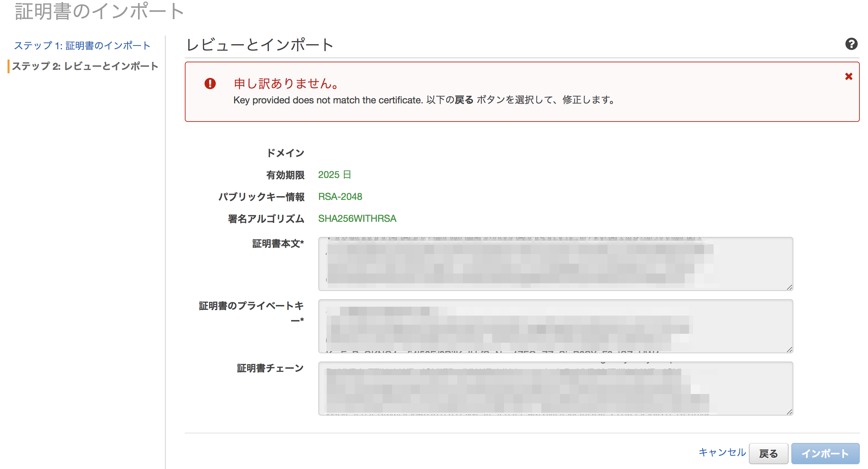
Task: Grab resize handle of 証明書チェーン text area
Action: coord(789,412)
